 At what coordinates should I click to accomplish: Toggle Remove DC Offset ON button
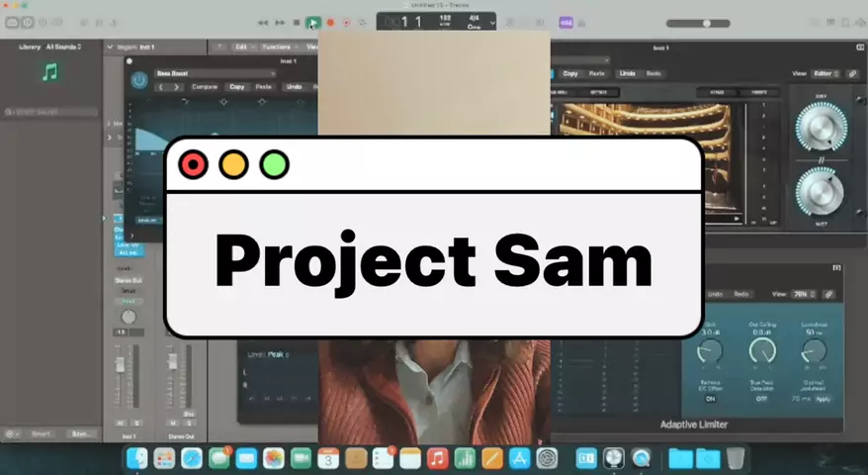pos(709,398)
